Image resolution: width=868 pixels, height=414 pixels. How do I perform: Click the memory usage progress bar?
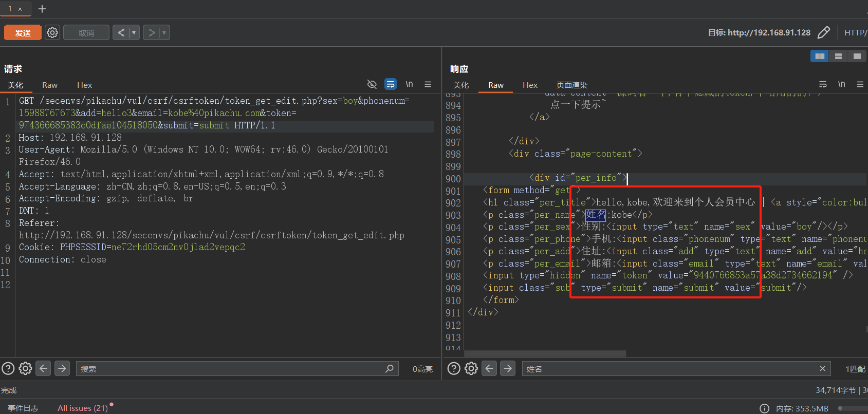click(853, 408)
